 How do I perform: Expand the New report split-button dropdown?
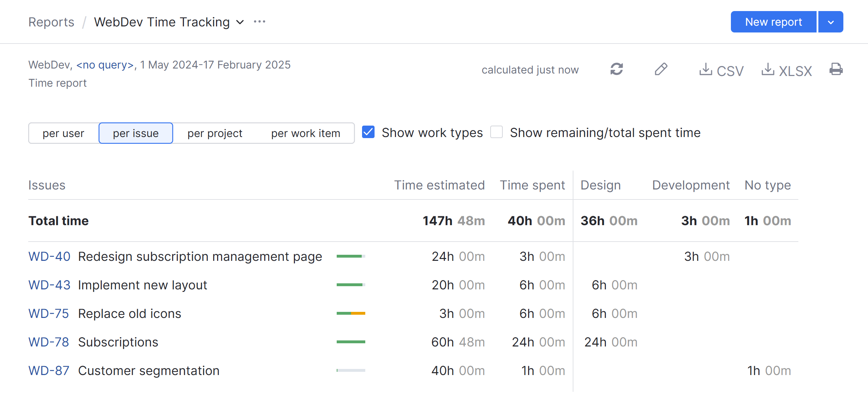(x=831, y=22)
